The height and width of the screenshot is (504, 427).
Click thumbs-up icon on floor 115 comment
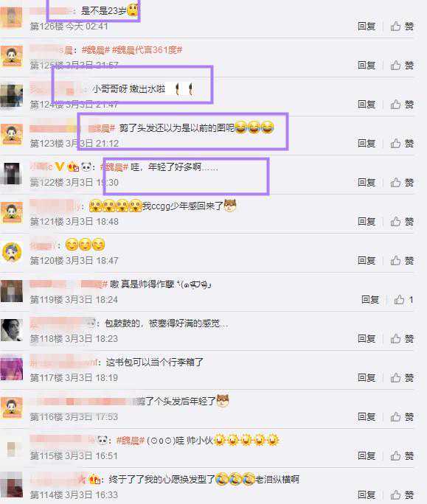click(395, 456)
